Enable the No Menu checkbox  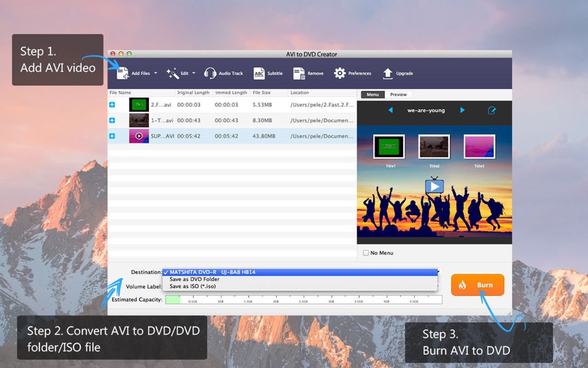coord(366,253)
